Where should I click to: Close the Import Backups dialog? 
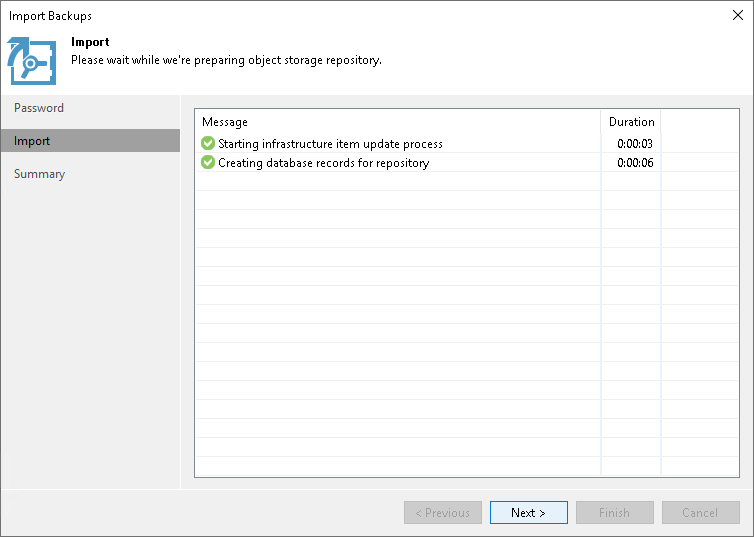coord(738,15)
